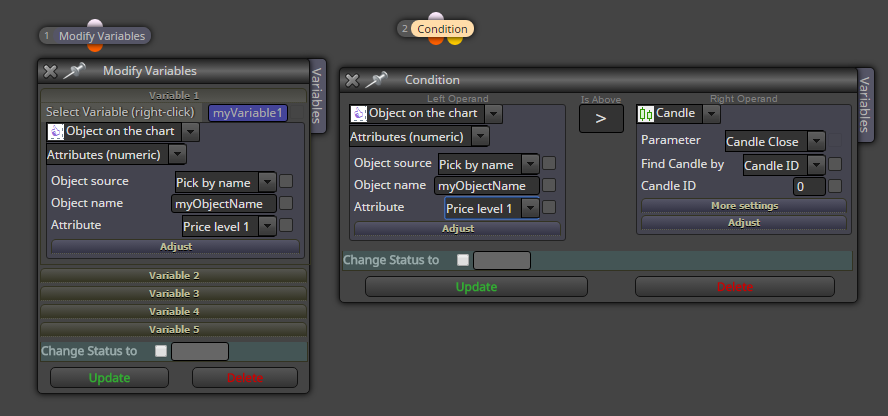Open 'Attributes (numeric)' dropdown in Modify Variables
This screenshot has height=416, width=888.
(178, 155)
